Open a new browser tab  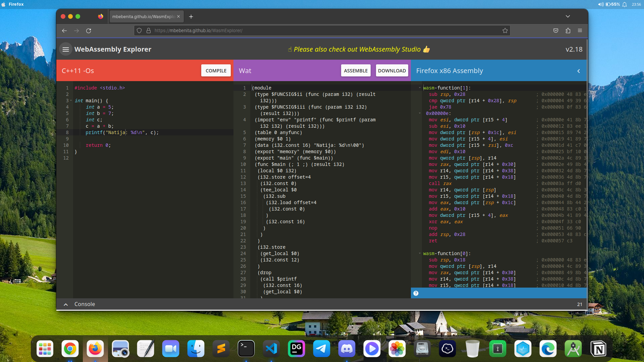tap(191, 16)
